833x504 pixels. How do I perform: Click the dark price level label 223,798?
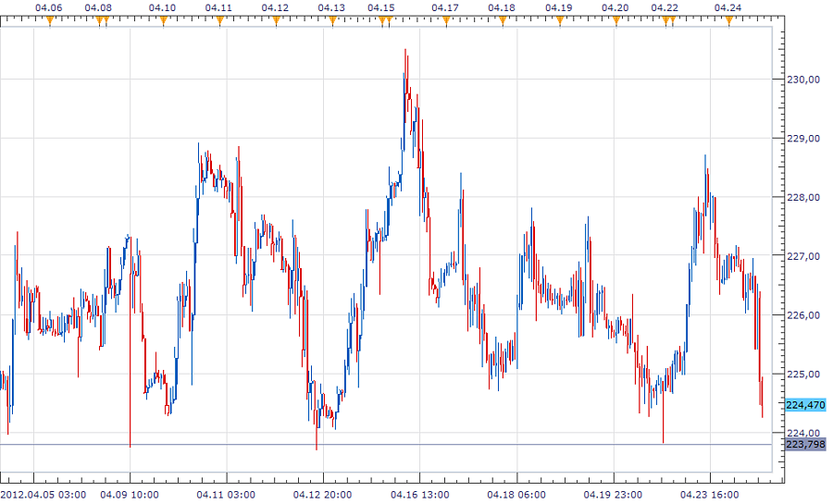(804, 445)
